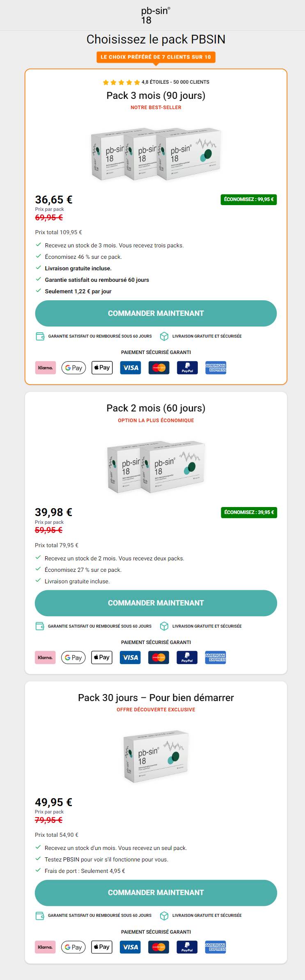
Task: Click the three-box product image
Action: [156, 154]
